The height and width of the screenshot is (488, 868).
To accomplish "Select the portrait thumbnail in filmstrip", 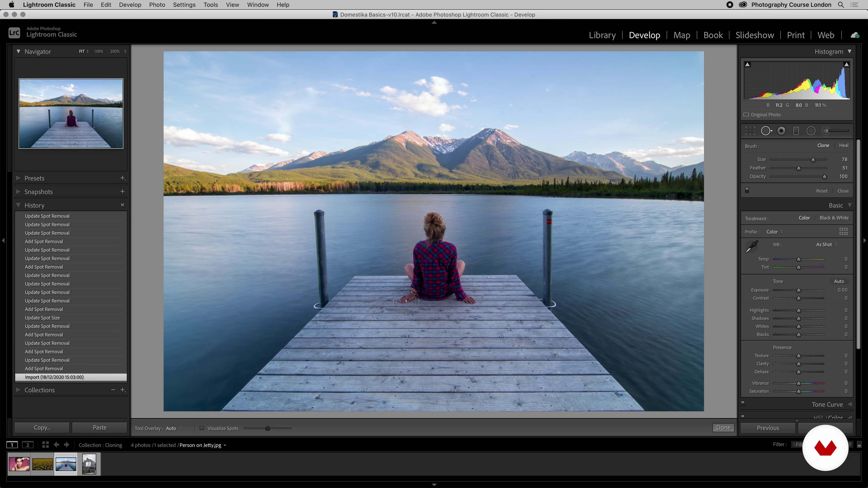I will [19, 464].
